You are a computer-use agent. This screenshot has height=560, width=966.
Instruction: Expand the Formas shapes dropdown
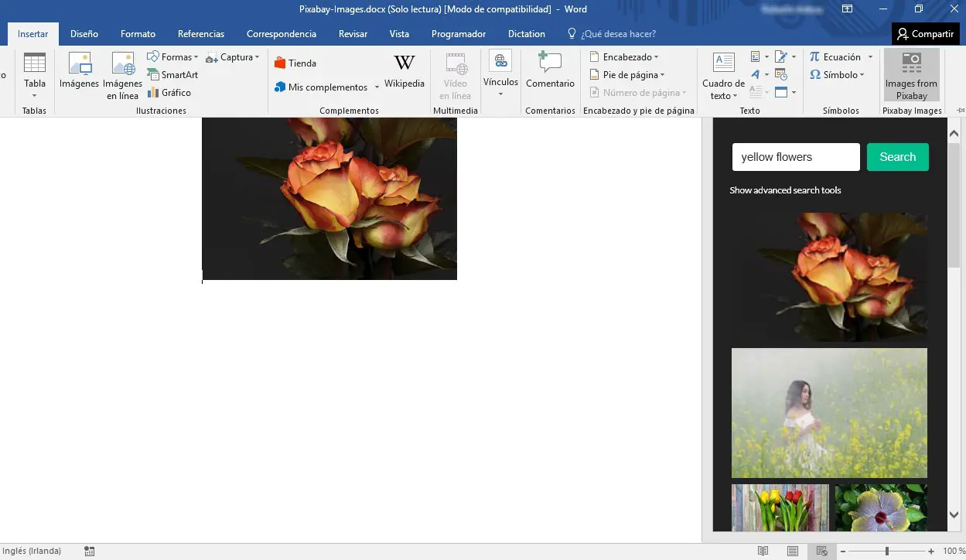click(172, 57)
